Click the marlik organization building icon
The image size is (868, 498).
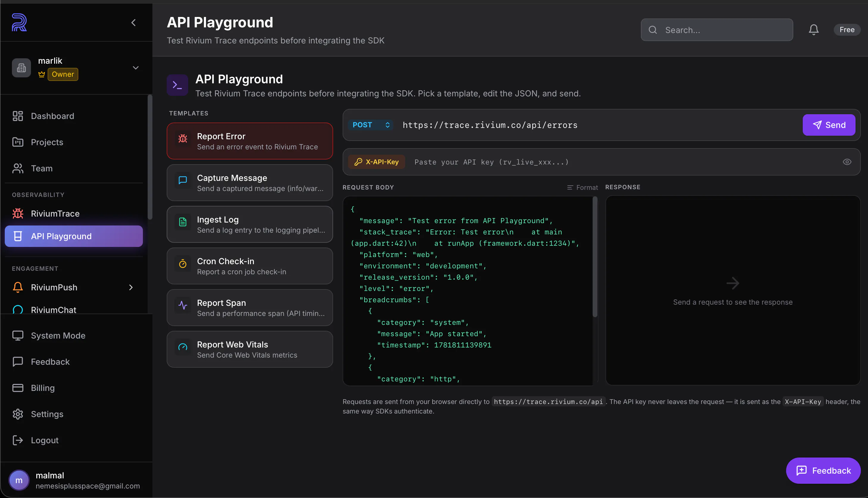coord(21,68)
